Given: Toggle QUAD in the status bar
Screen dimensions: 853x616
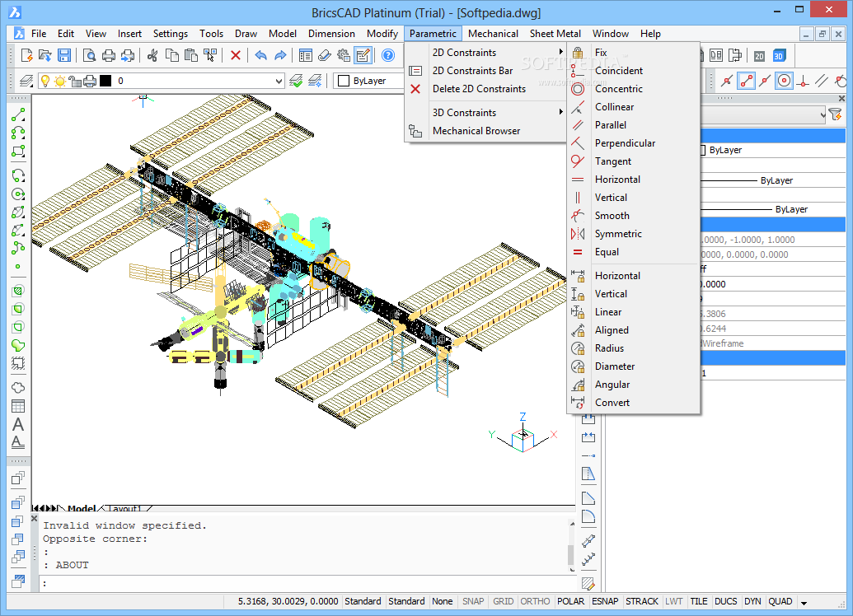Looking at the screenshot, I should coord(780,601).
